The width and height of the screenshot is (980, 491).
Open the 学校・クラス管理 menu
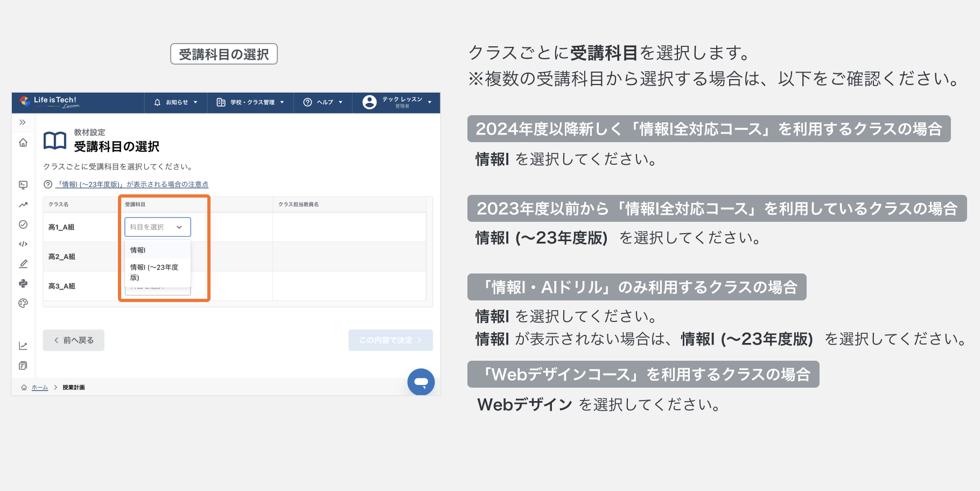pos(250,102)
